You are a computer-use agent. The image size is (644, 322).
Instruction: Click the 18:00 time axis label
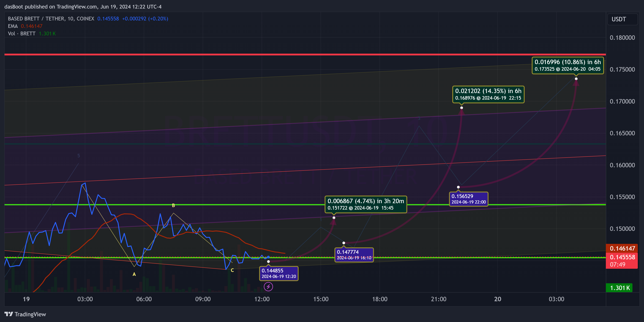tap(380, 299)
